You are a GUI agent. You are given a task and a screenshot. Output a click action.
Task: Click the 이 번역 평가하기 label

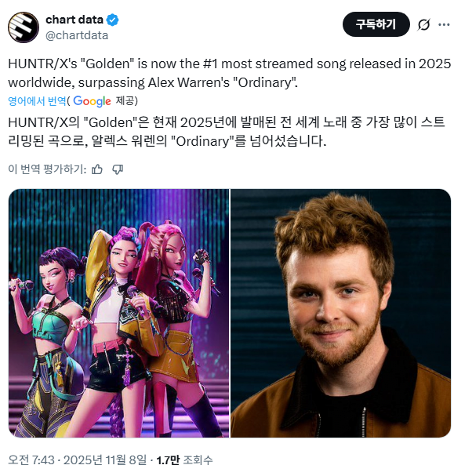[47, 169]
